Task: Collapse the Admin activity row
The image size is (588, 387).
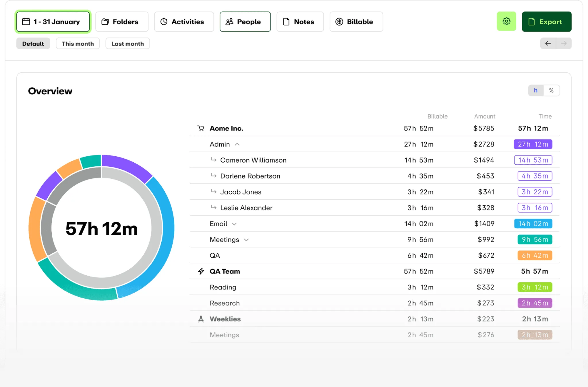Action: (x=237, y=144)
